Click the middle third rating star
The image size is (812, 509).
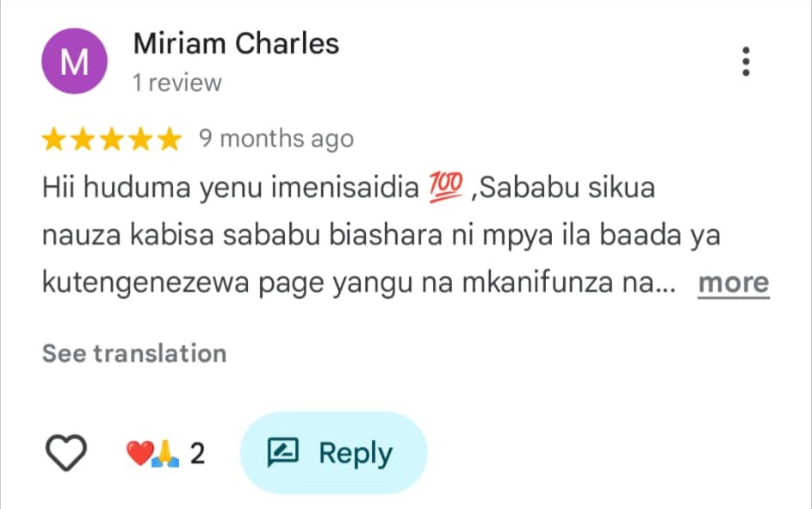point(113,139)
